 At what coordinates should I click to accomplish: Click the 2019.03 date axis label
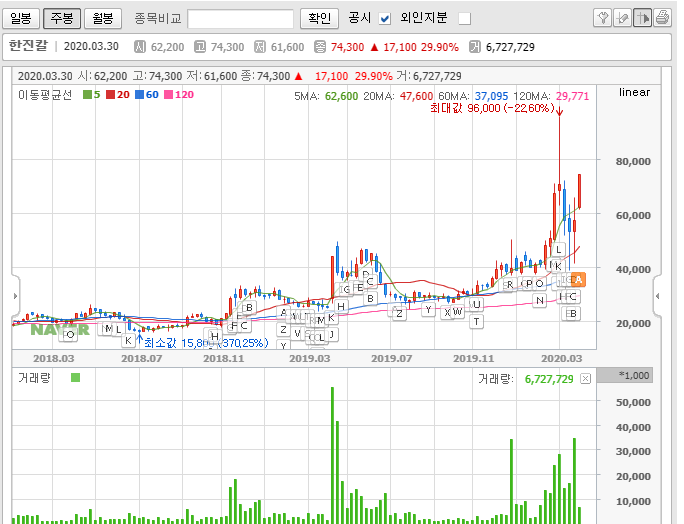(310, 359)
